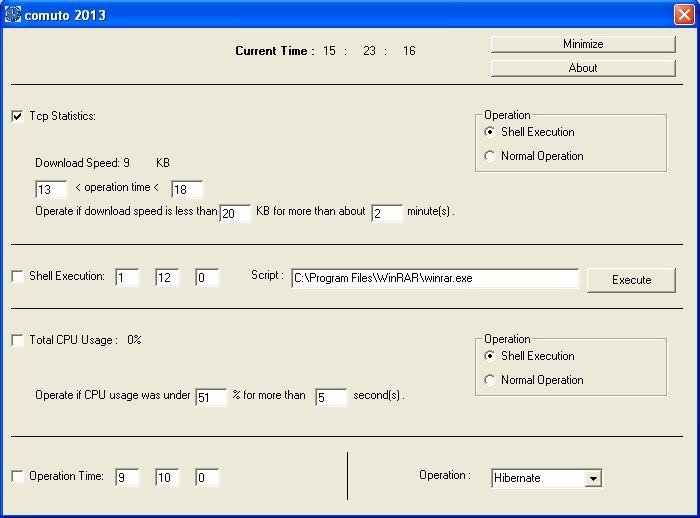The image size is (700, 518).
Task: Click the download speed threshold field showing 20
Action: (x=235, y=213)
